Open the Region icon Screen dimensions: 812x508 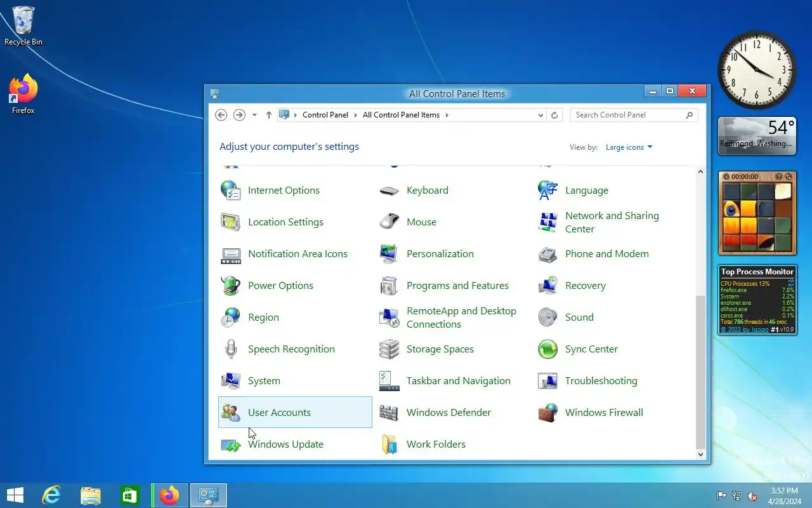[x=230, y=317]
